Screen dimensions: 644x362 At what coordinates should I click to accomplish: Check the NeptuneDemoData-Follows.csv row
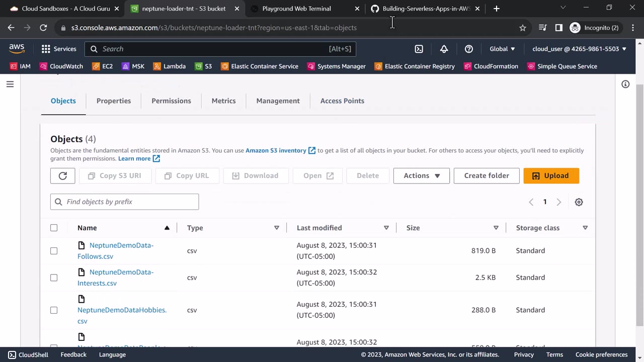54,251
